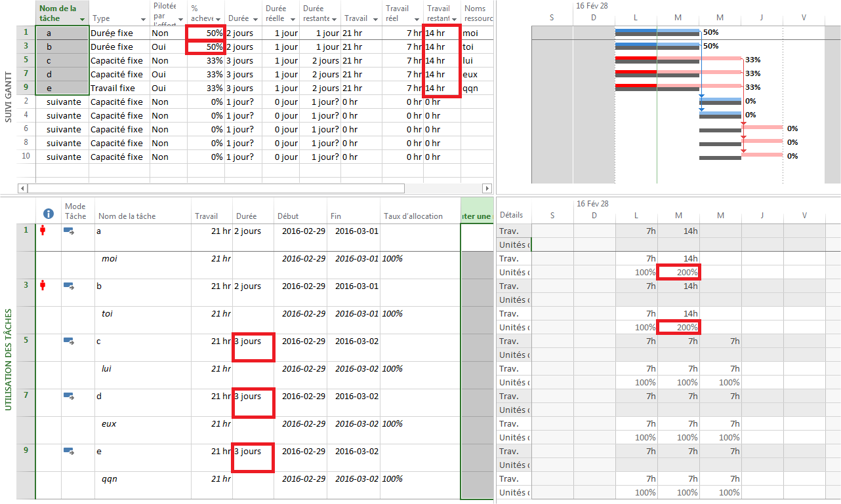Click the red overallocation icon for task b
The height and width of the screenshot is (504, 841).
pos(43,286)
